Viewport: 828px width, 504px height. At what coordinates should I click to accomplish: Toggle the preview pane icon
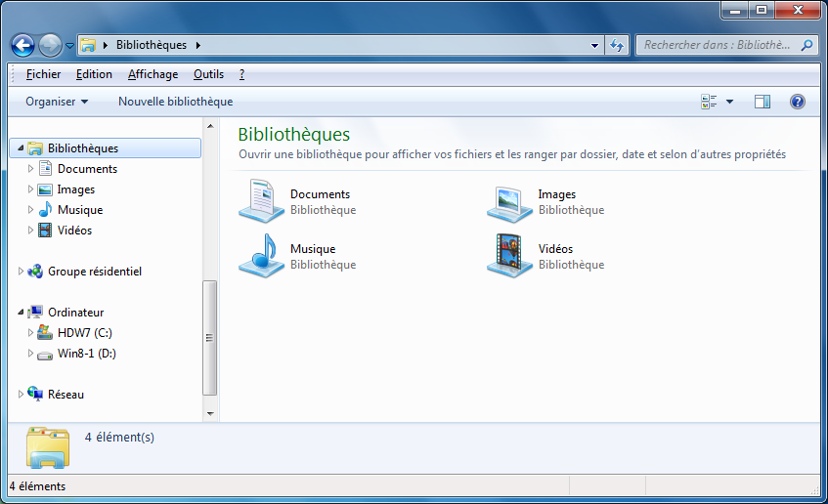[x=762, y=102]
